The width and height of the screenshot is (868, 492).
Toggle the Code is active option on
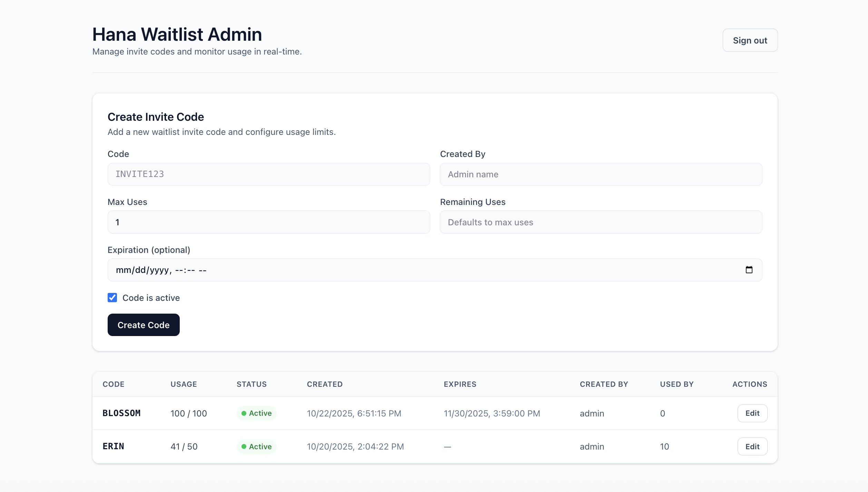[x=112, y=297]
